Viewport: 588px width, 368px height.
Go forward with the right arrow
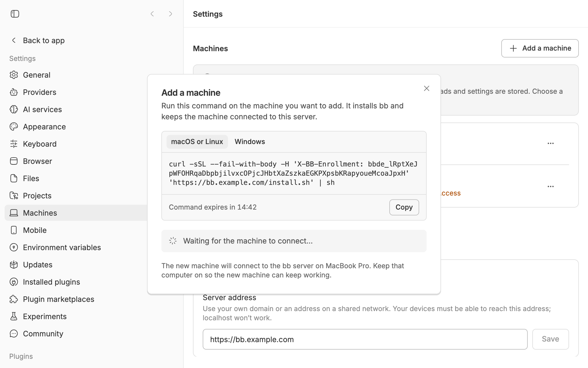[x=171, y=14]
